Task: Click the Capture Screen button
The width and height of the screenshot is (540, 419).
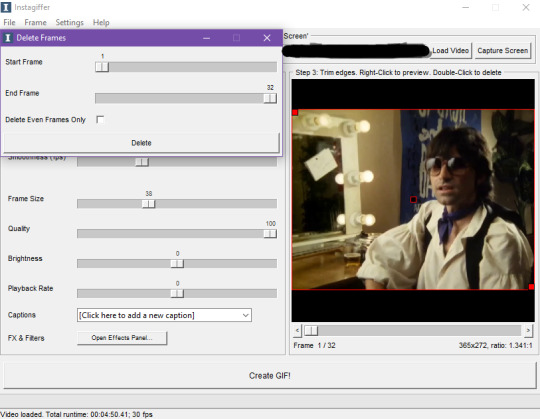Action: [x=502, y=51]
